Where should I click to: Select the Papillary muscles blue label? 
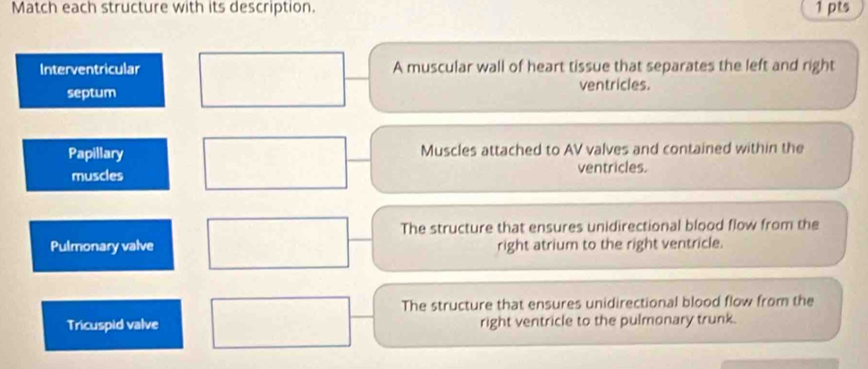tap(97, 164)
